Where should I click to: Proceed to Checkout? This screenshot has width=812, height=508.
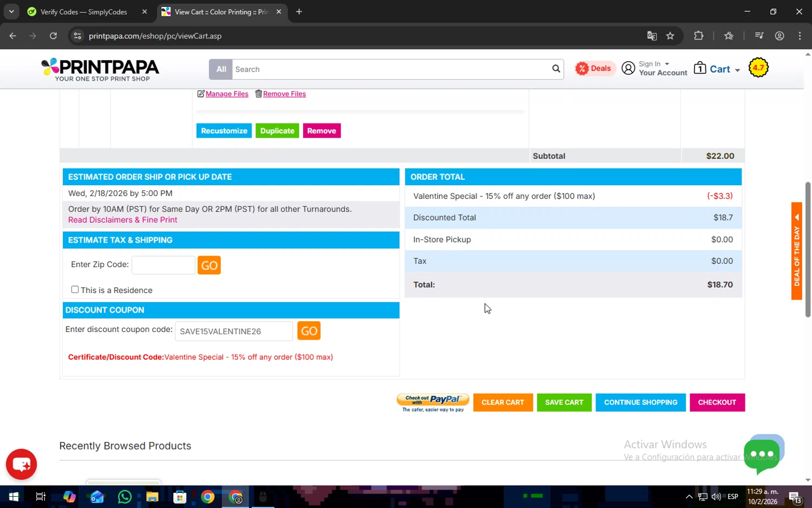click(x=717, y=402)
